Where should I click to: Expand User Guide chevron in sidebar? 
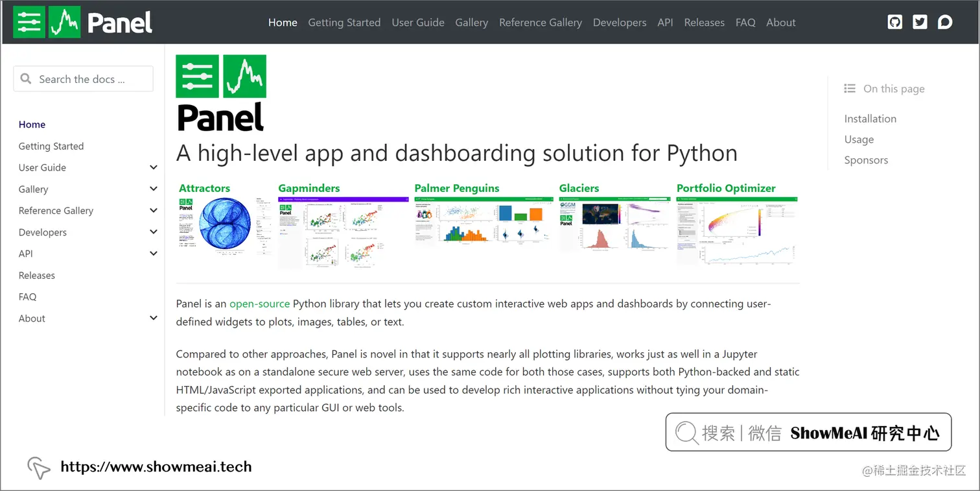pyautogui.click(x=154, y=167)
